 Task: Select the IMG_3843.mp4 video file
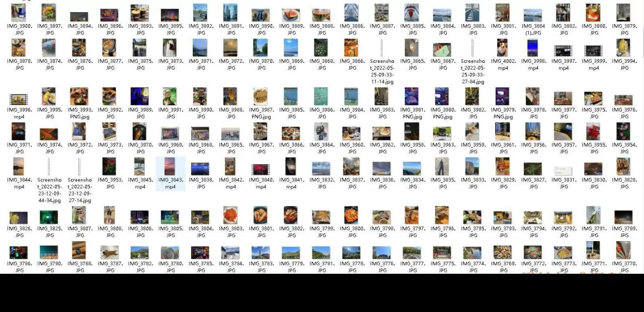tap(170, 167)
